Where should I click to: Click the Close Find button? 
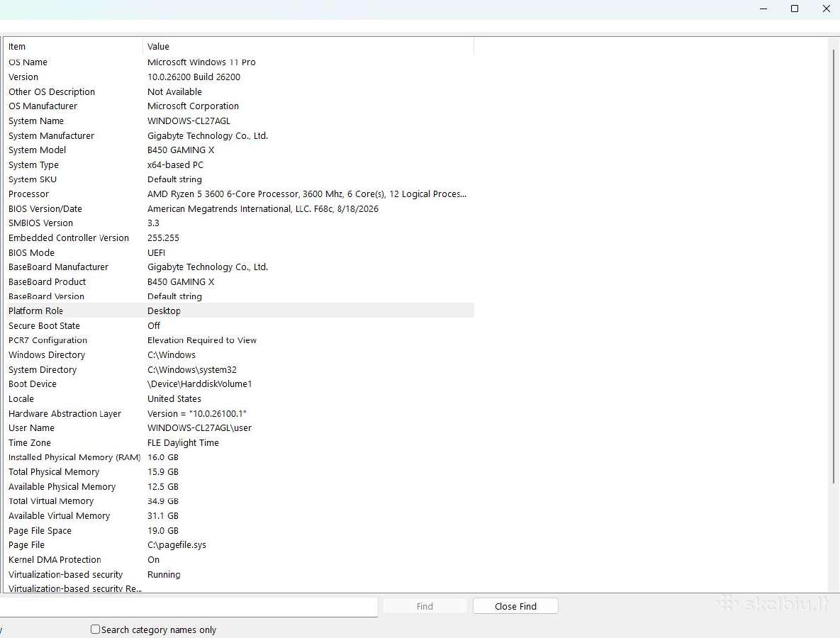click(x=515, y=606)
